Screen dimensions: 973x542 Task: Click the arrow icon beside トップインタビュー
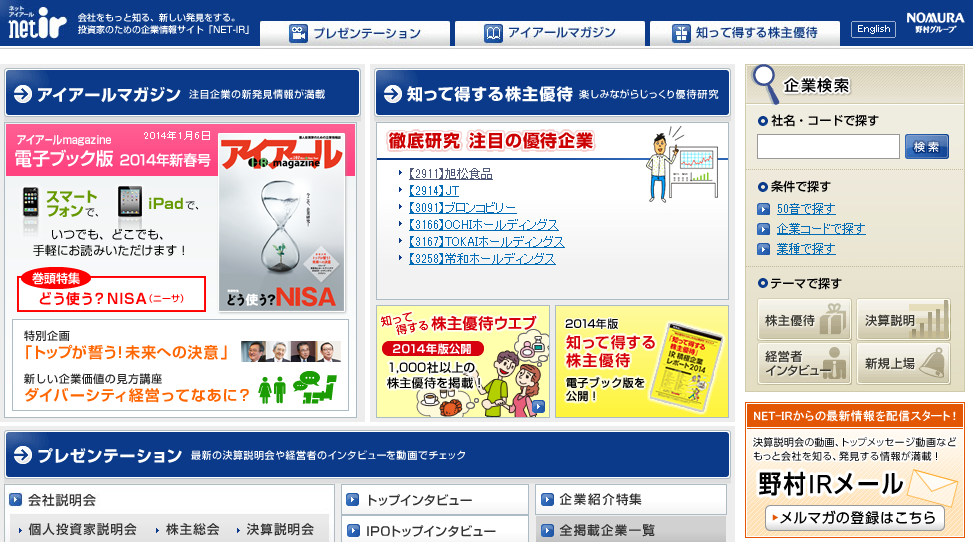352,499
